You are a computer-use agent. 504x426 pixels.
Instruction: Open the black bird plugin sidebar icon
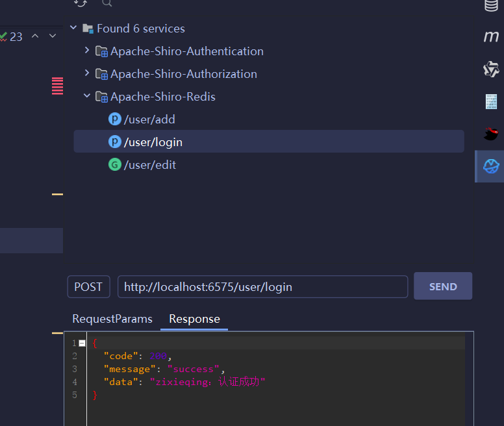pyautogui.click(x=491, y=134)
